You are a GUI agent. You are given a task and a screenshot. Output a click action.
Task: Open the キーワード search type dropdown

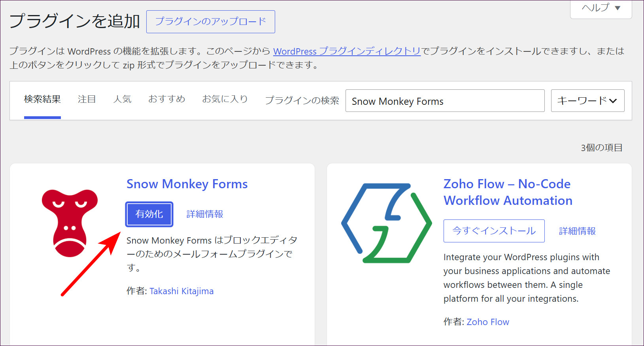587,101
